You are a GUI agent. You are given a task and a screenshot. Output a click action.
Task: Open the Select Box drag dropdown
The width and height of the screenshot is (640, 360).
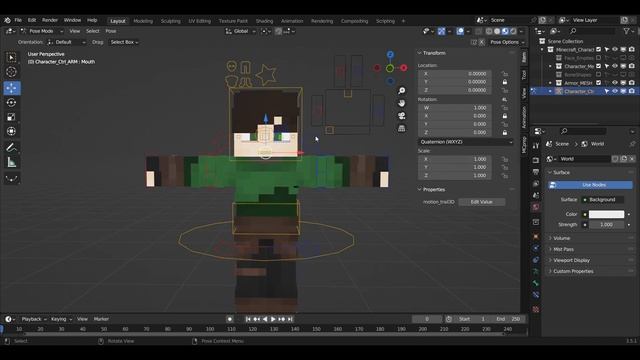click(124, 42)
